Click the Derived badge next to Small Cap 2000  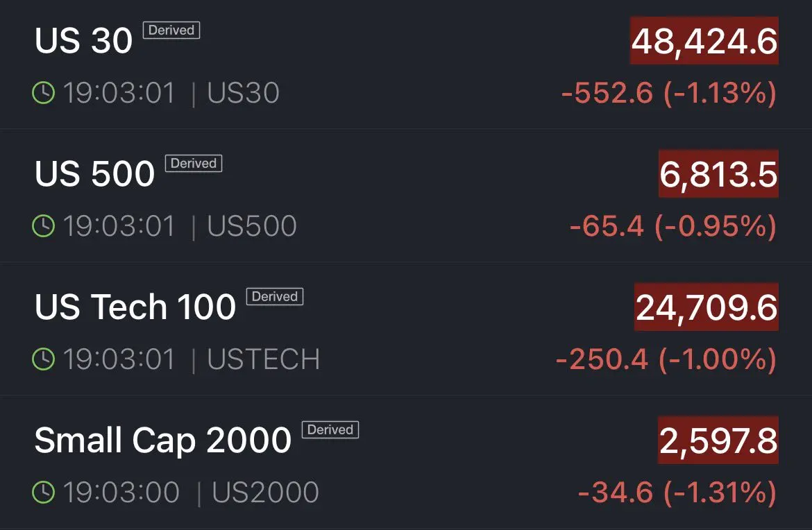coord(330,430)
